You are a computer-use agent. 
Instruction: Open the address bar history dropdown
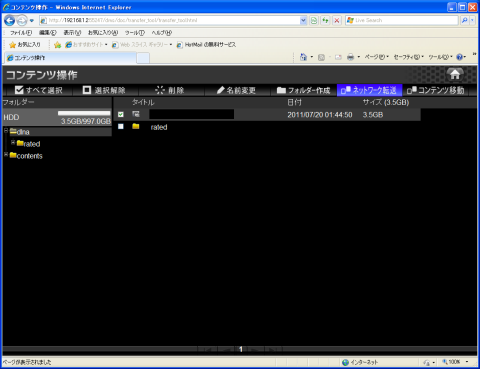(303, 20)
